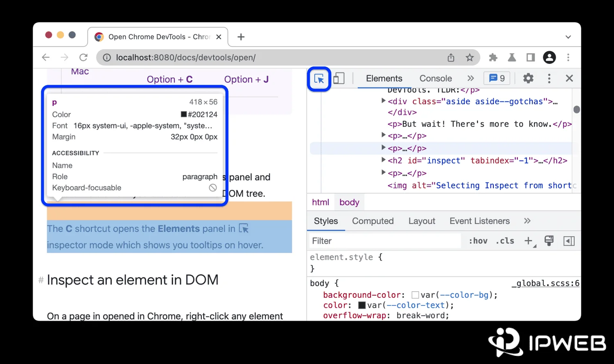Expand the p node below the h2
This screenshot has height=364, width=614.
383,172
